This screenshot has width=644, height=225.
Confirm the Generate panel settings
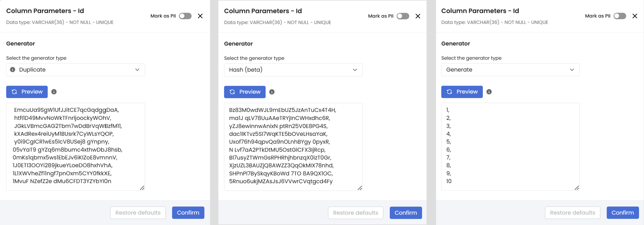click(622, 213)
